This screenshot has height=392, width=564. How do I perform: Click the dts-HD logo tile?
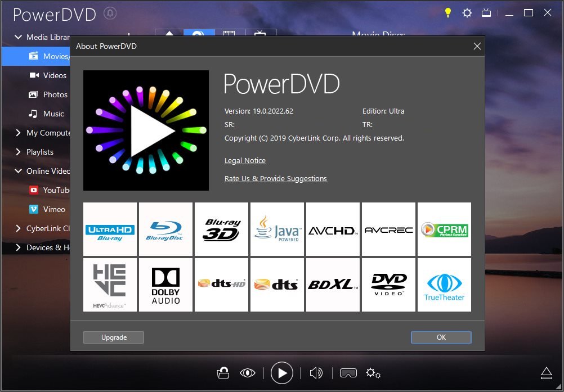(x=222, y=285)
